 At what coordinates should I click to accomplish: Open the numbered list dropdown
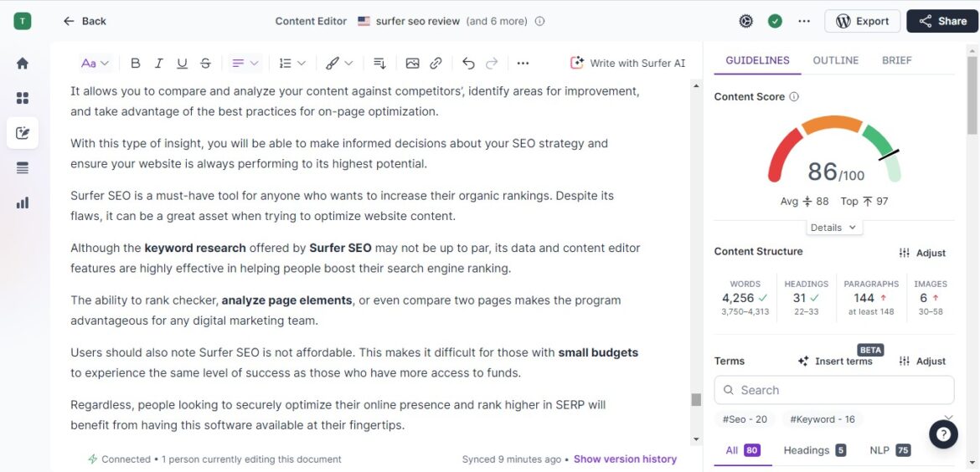point(291,63)
